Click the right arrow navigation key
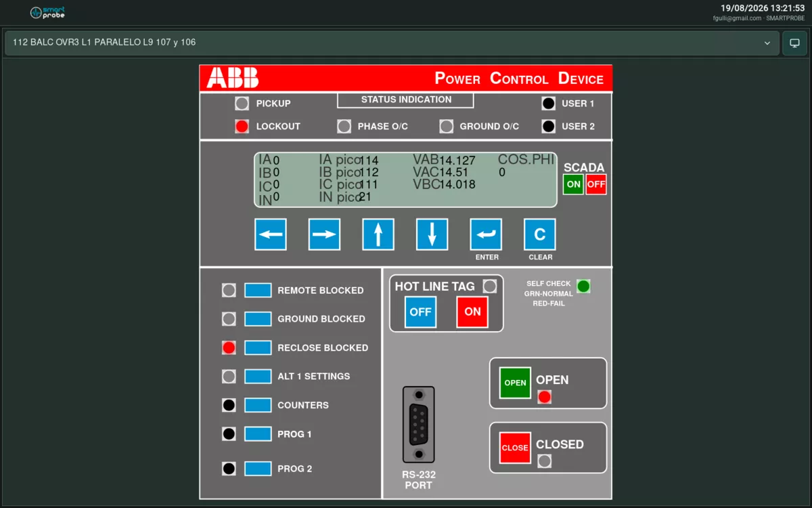812x508 pixels. [x=324, y=234]
